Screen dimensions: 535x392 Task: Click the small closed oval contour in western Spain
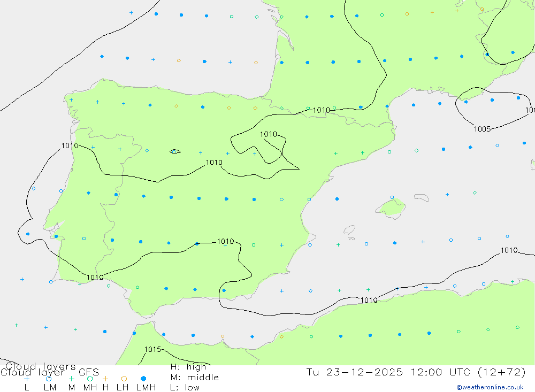[x=175, y=151]
